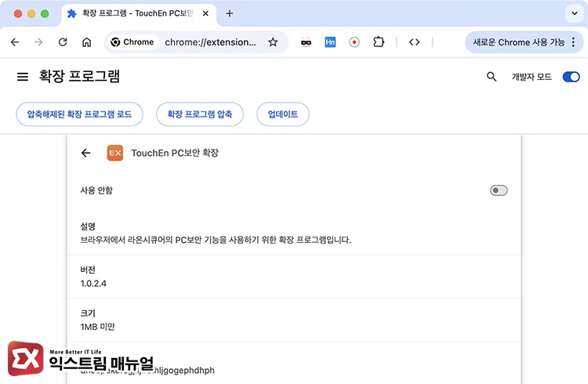Image resolution: width=588 pixels, height=384 pixels.
Task: Open the browser home page icon
Action: (x=86, y=42)
